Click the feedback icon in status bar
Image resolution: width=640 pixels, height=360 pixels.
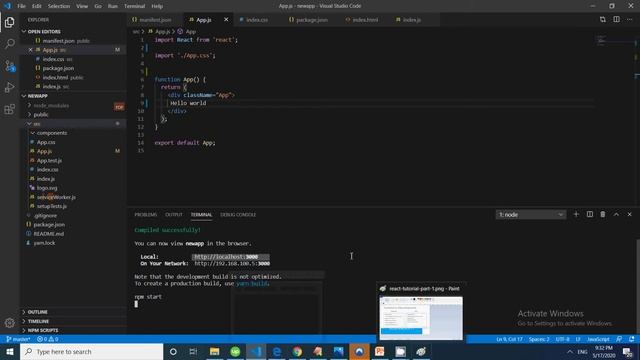(x=619, y=339)
